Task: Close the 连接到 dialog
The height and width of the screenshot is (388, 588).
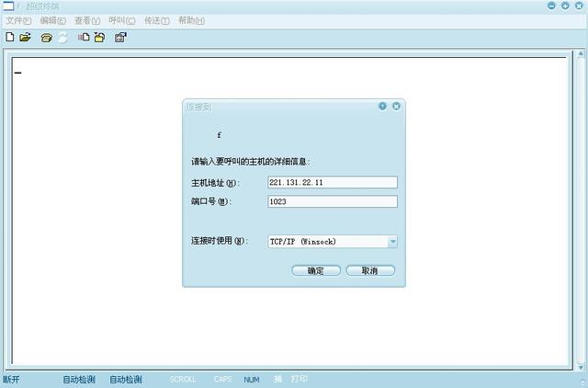Action: point(396,107)
